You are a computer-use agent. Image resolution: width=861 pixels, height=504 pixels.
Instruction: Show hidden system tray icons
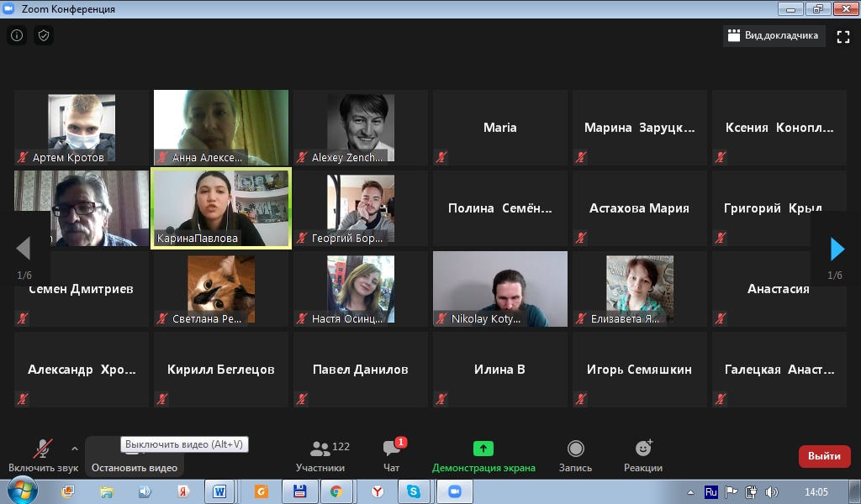(690, 492)
